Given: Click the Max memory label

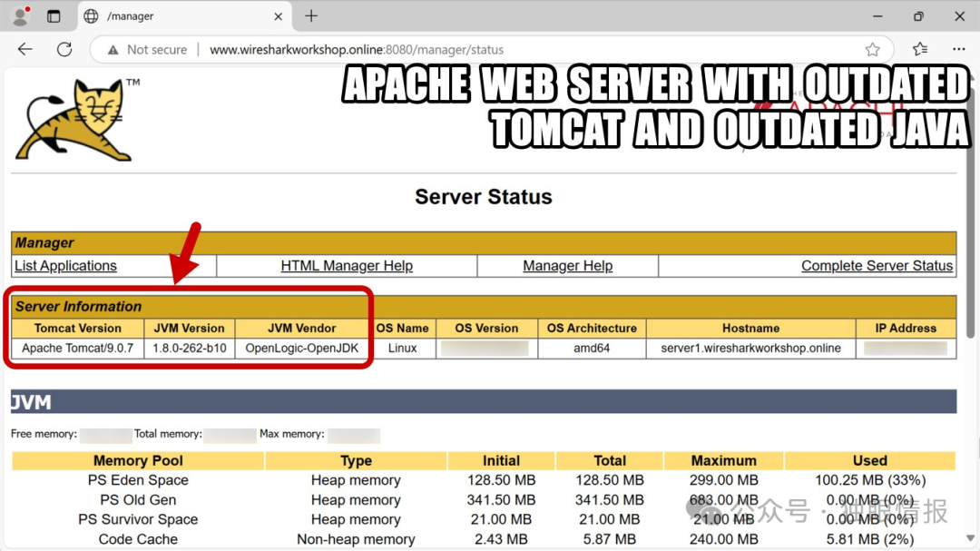Looking at the screenshot, I should point(292,434).
